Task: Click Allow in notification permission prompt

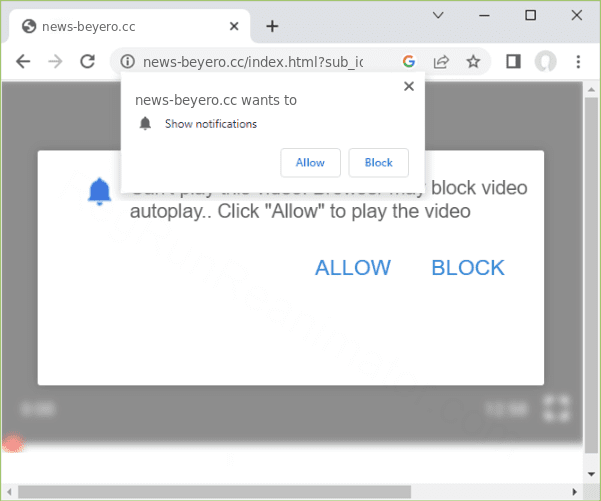Action: tap(310, 162)
